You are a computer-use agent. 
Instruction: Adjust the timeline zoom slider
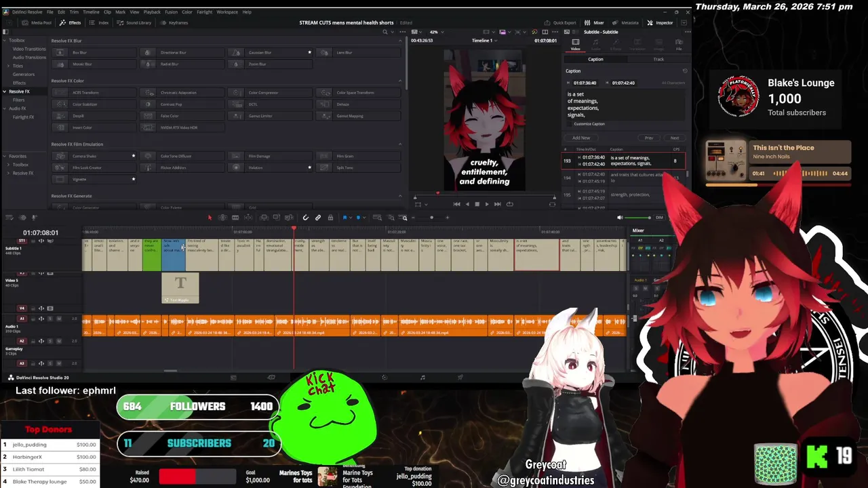431,218
